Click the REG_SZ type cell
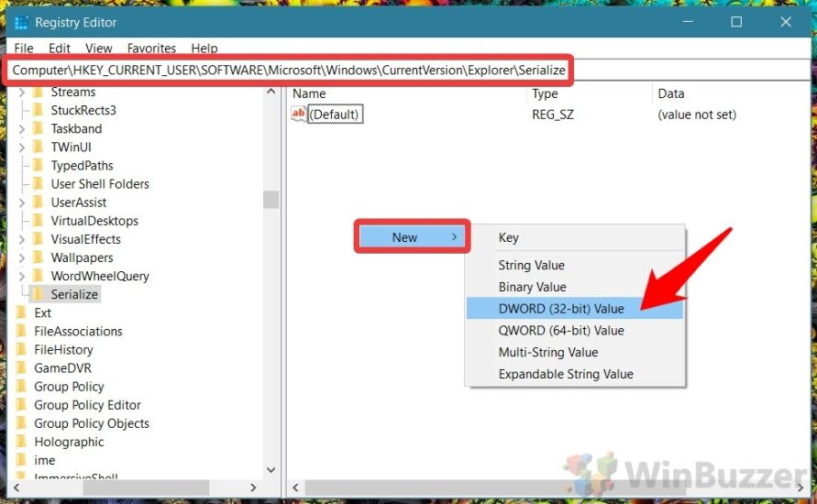Screen dimensions: 817x504 pyautogui.click(x=553, y=115)
